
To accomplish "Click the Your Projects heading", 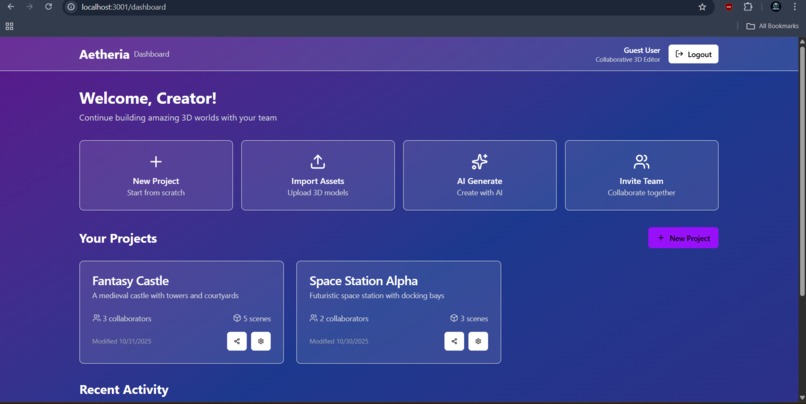I will point(118,238).
